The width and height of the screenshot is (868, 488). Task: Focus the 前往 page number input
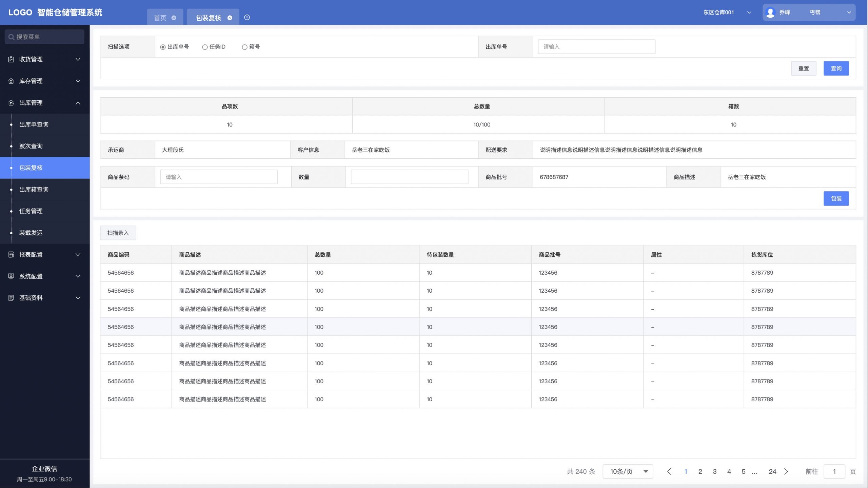pos(834,472)
